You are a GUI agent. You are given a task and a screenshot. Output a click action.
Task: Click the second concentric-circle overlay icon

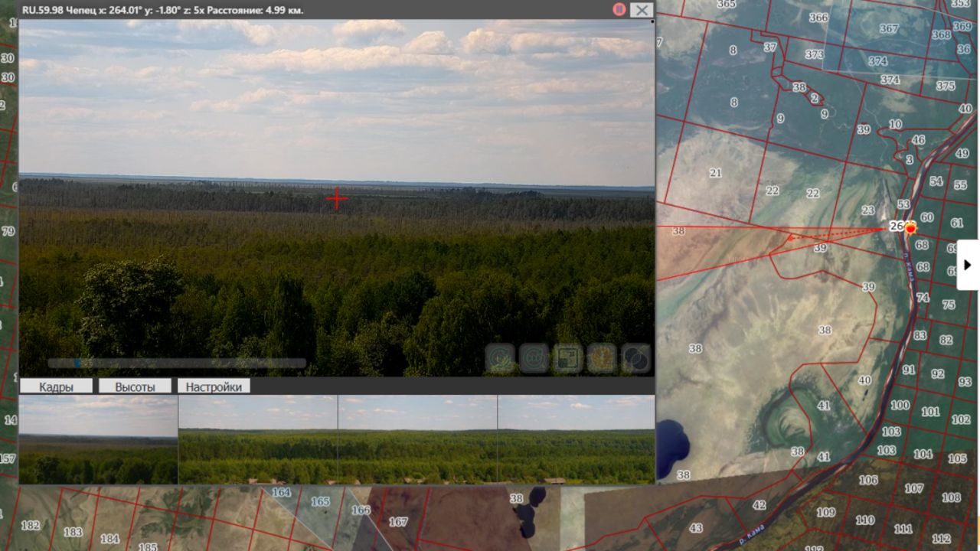pos(534,358)
